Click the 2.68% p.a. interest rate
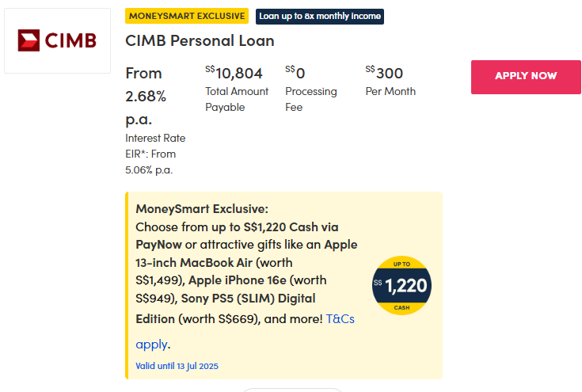 (x=146, y=97)
